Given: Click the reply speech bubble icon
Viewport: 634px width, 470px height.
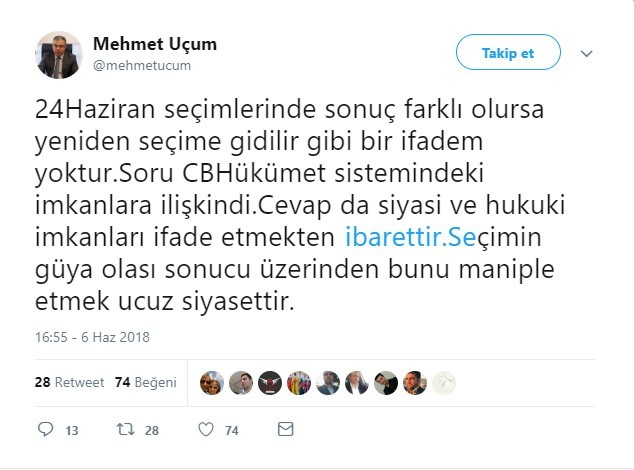Looking at the screenshot, I should pyautogui.click(x=44, y=429).
